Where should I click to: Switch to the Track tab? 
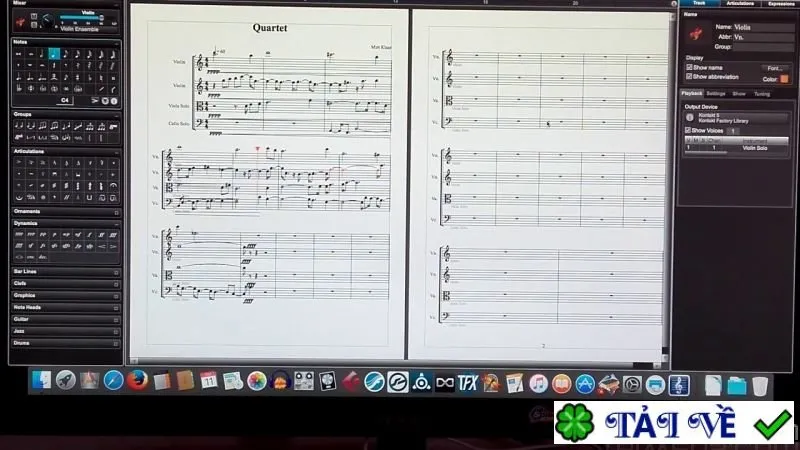[699, 3]
